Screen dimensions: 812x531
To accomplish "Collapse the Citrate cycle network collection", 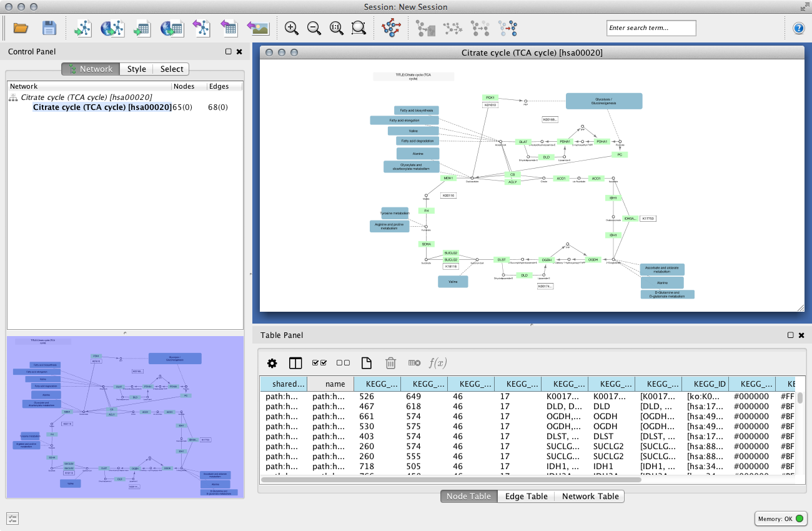I will click(12, 97).
